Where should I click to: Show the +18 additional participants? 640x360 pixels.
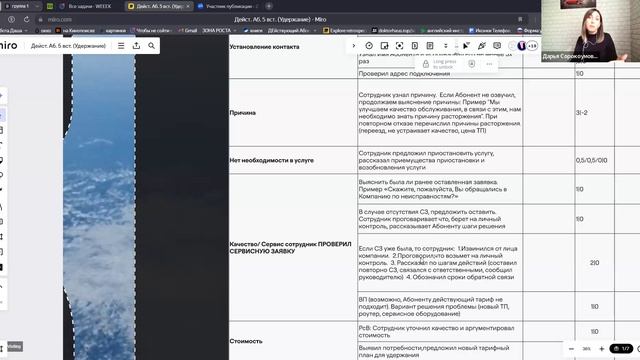[532, 46]
